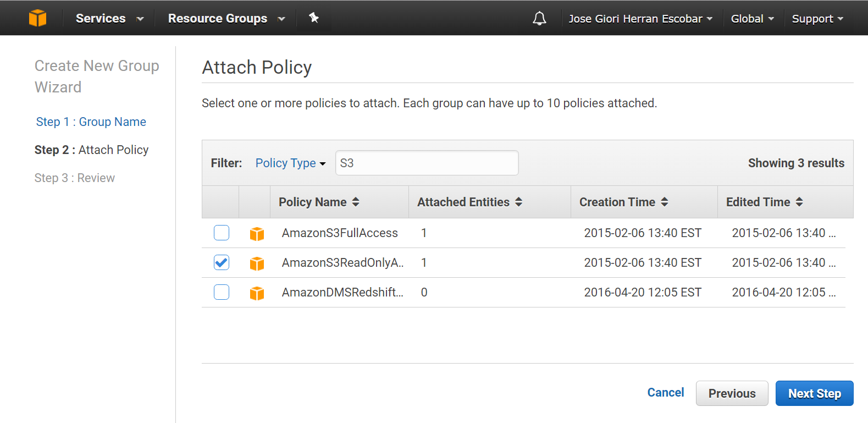
Task: Click the filter search field containing S3
Action: click(x=427, y=163)
